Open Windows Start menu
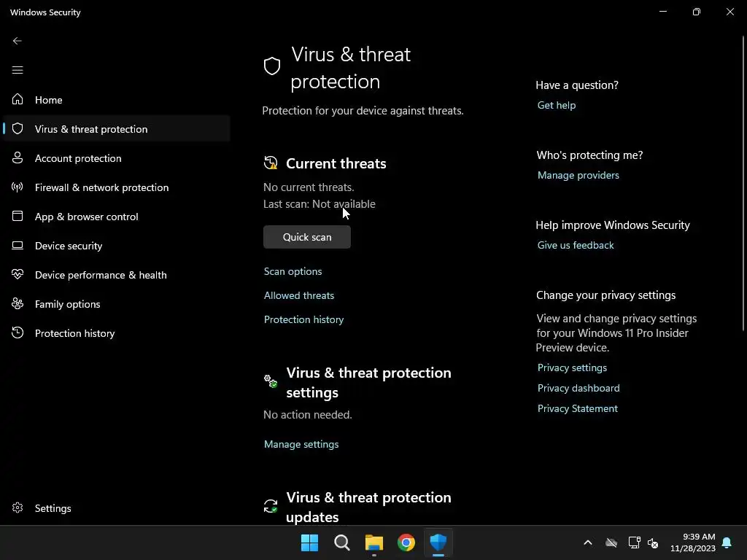Screen dimensions: 747x560 click(x=309, y=542)
